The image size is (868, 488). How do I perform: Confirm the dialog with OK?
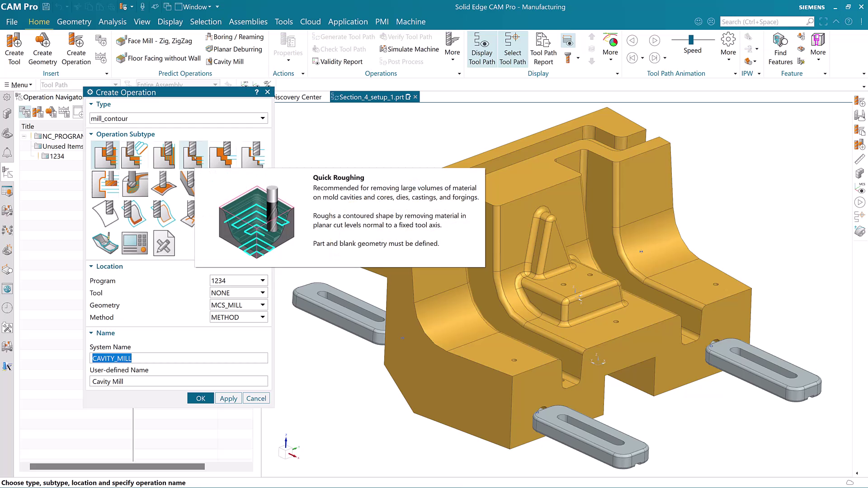pyautogui.click(x=200, y=398)
